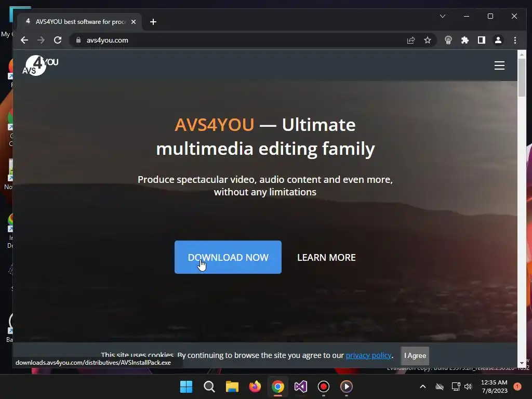
Task: Expand the tab search chevron
Action: pyautogui.click(x=443, y=16)
